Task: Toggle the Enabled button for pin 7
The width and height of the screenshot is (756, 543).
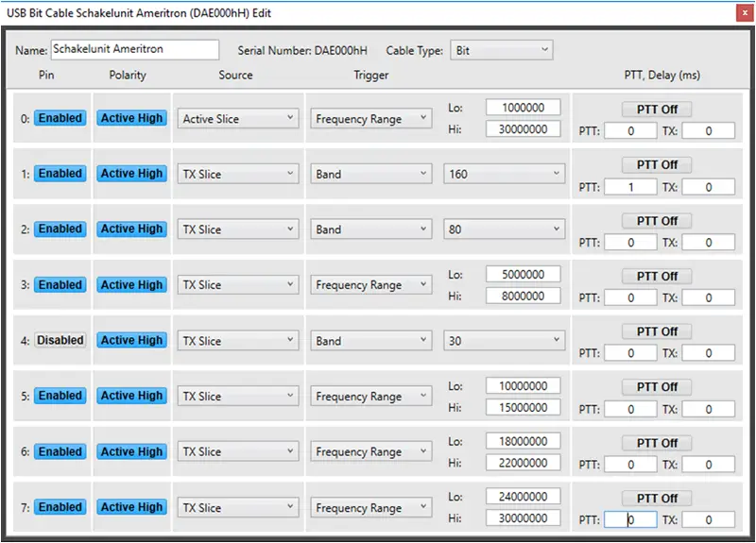Action: pyautogui.click(x=60, y=507)
